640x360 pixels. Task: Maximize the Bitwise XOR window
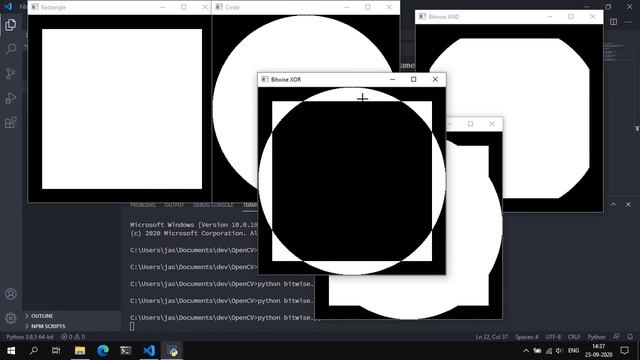(x=413, y=79)
